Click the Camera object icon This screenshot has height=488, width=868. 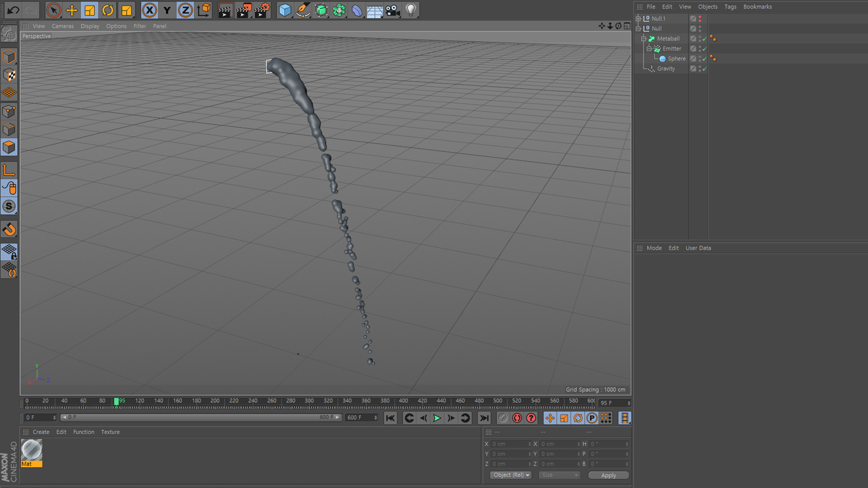393,10
